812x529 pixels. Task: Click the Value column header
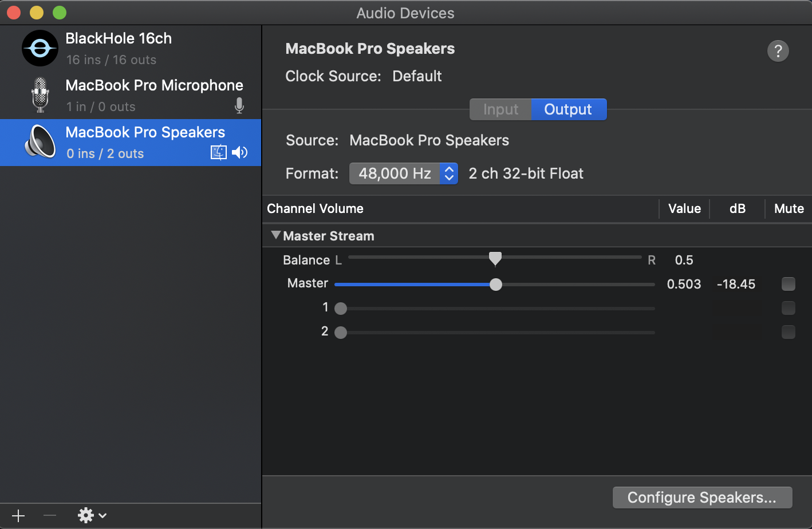[684, 208]
